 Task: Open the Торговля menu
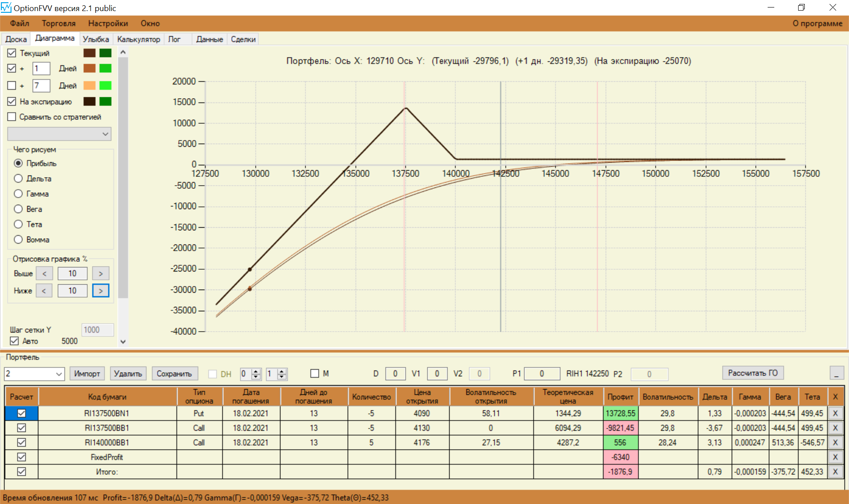58,23
